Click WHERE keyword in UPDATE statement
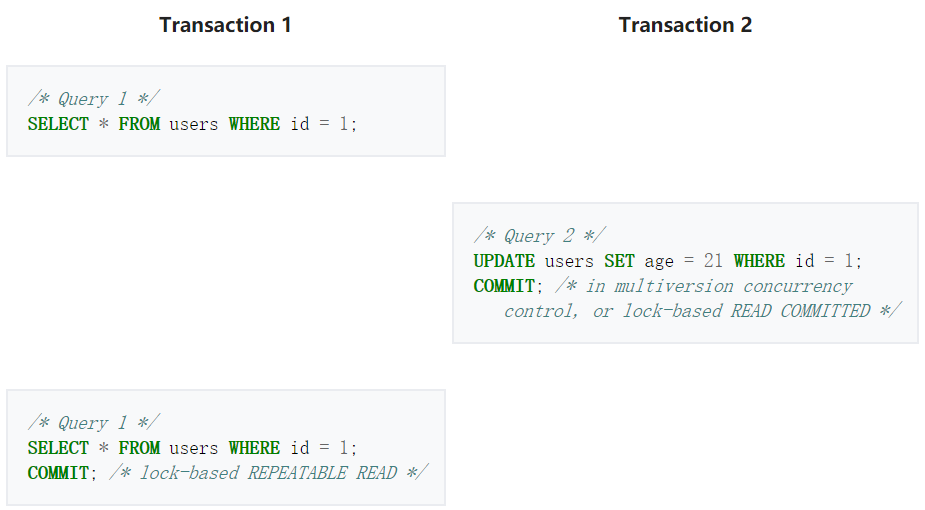 tap(759, 261)
